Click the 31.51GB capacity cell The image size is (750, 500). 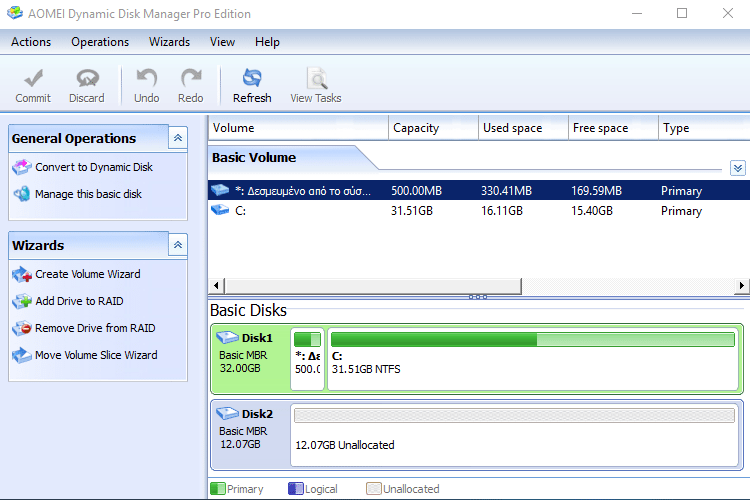[x=412, y=211]
